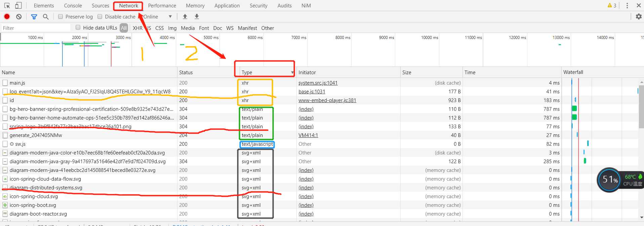This screenshot has height=226, width=644.
Task: Click the Type column sort arrow
Action: click(292, 73)
